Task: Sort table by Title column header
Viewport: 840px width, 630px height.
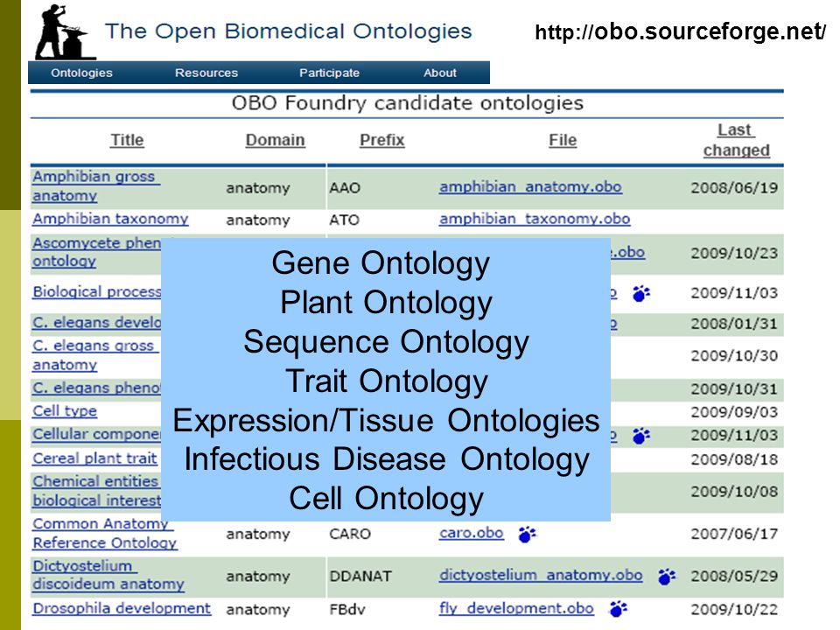Action: [x=127, y=140]
